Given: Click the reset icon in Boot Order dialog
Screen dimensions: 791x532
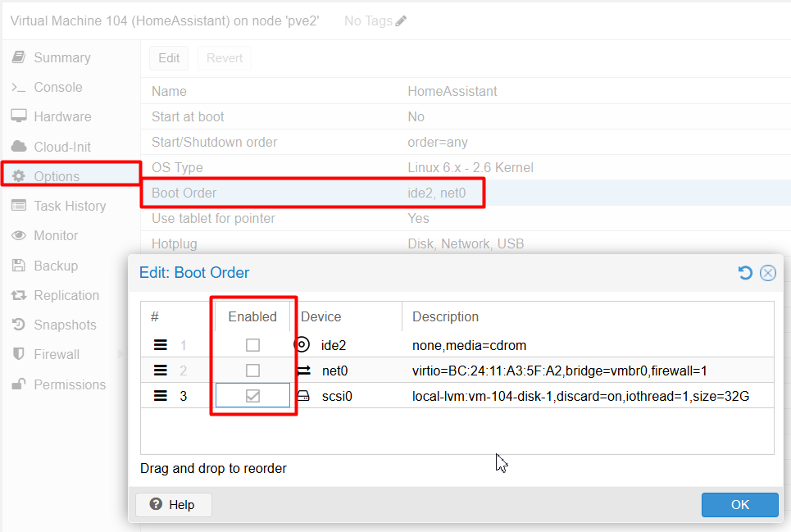Looking at the screenshot, I should pyautogui.click(x=745, y=273).
